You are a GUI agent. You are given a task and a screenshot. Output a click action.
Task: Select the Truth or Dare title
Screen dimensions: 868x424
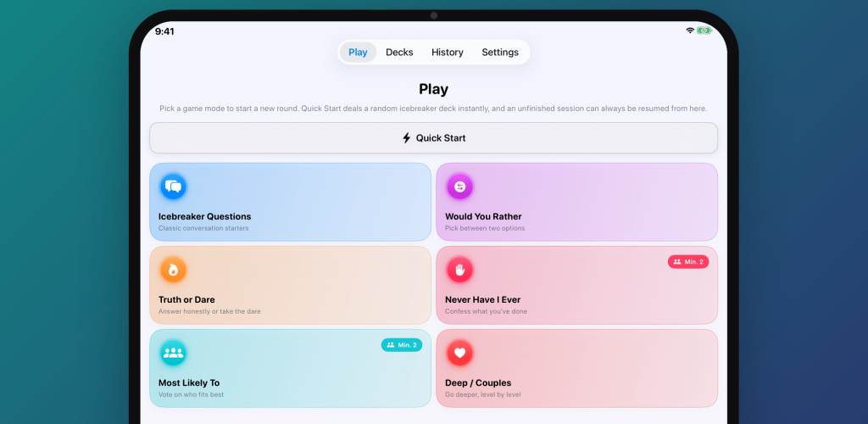(186, 299)
